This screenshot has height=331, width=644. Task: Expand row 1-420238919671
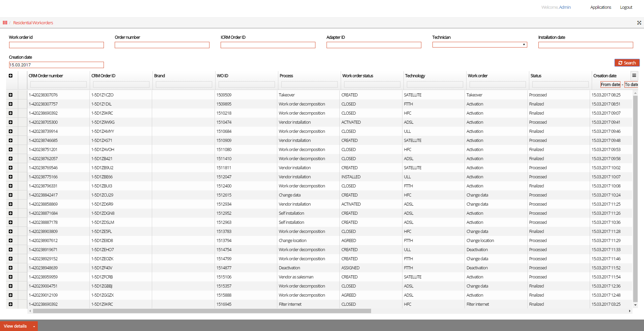click(11, 250)
